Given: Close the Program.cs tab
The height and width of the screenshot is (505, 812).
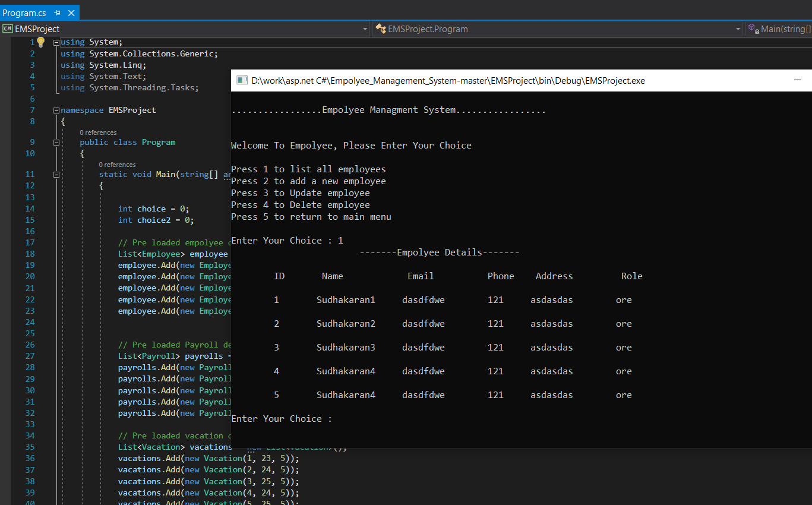Looking at the screenshot, I should point(71,12).
